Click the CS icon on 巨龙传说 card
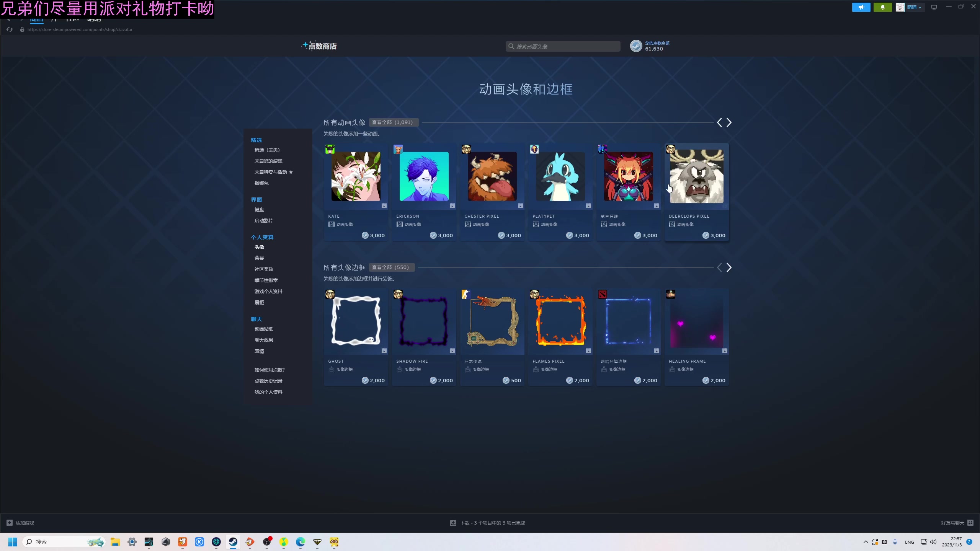The width and height of the screenshot is (980, 551). [466, 294]
